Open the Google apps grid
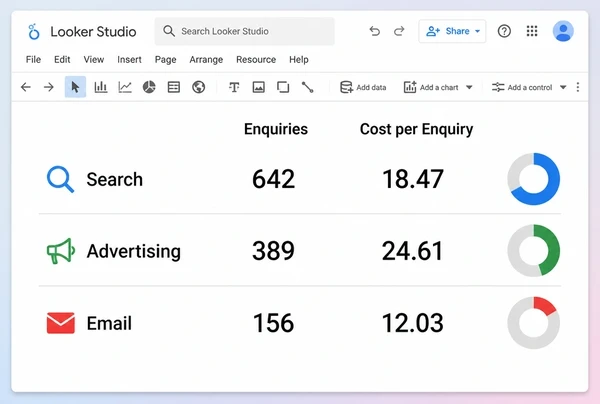The image size is (600, 404). tap(532, 31)
